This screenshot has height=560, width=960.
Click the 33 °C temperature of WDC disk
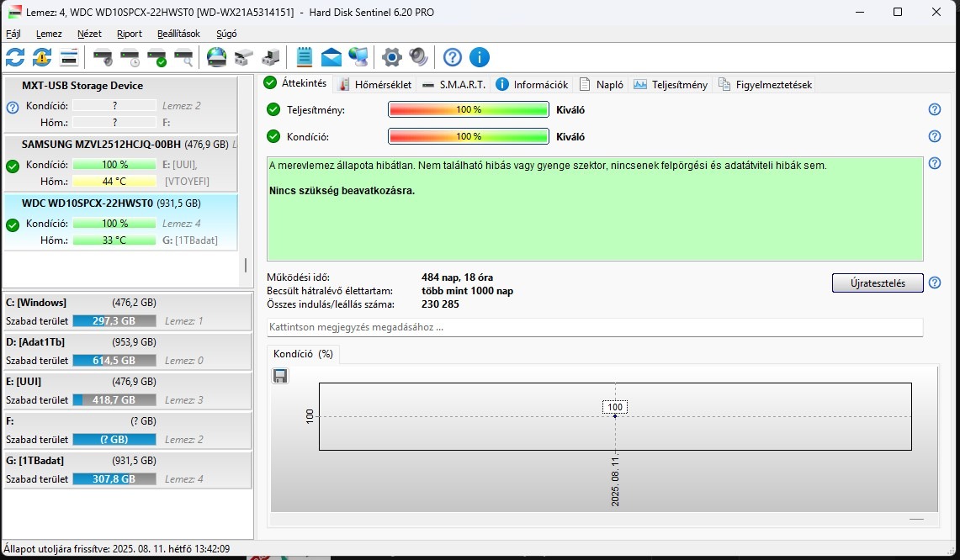[114, 240]
